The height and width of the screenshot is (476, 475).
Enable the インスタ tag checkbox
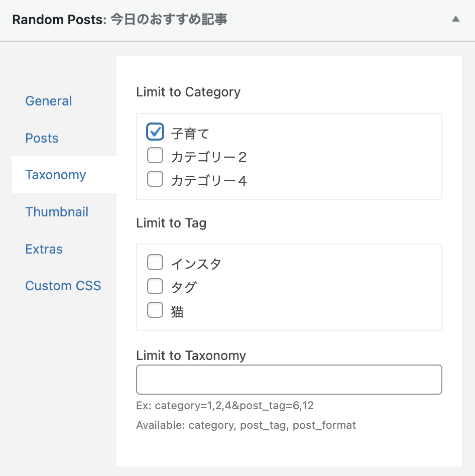(155, 262)
